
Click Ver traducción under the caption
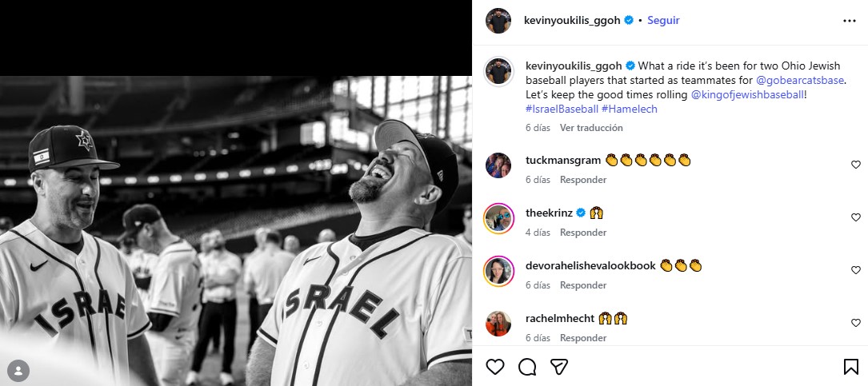(591, 128)
